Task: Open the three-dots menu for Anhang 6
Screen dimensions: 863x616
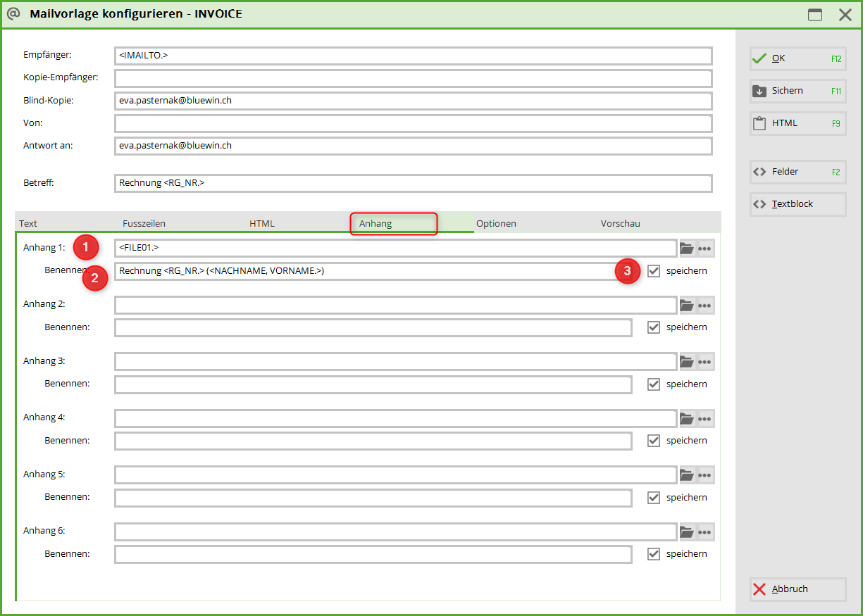Action: 705,532
